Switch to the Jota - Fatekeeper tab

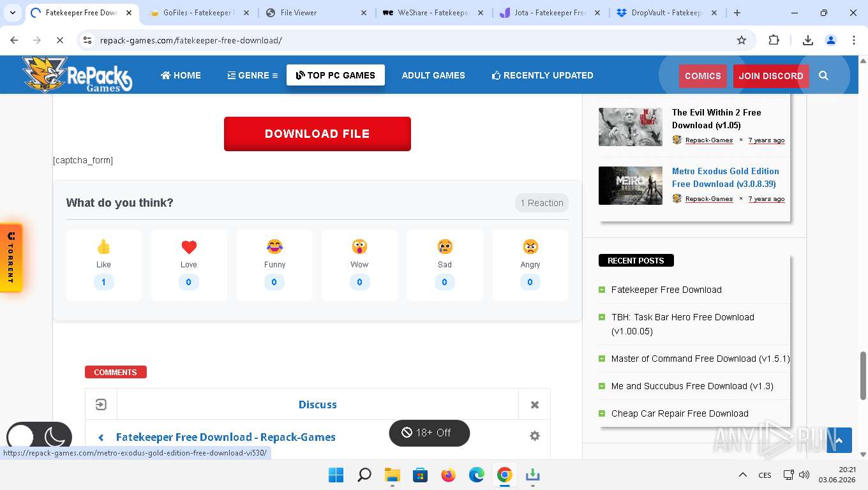(x=550, y=13)
